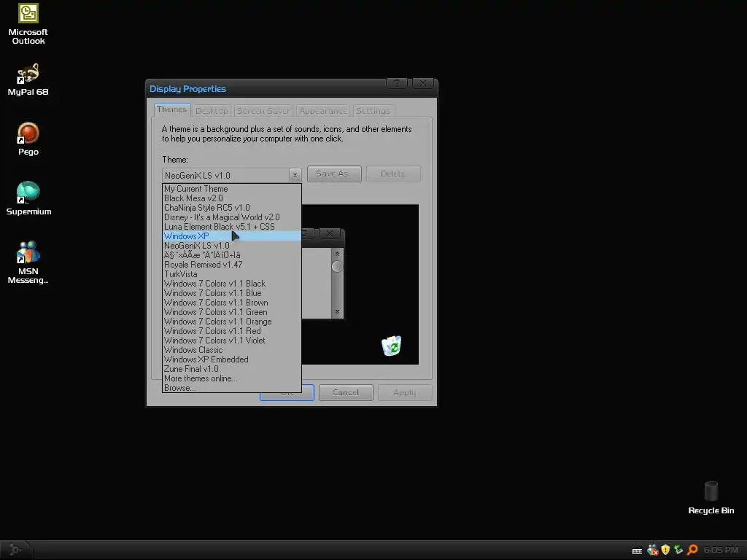This screenshot has height=560, width=747.
Task: Choose Windows 7 Colors v1.1 Black
Action: click(x=231, y=284)
